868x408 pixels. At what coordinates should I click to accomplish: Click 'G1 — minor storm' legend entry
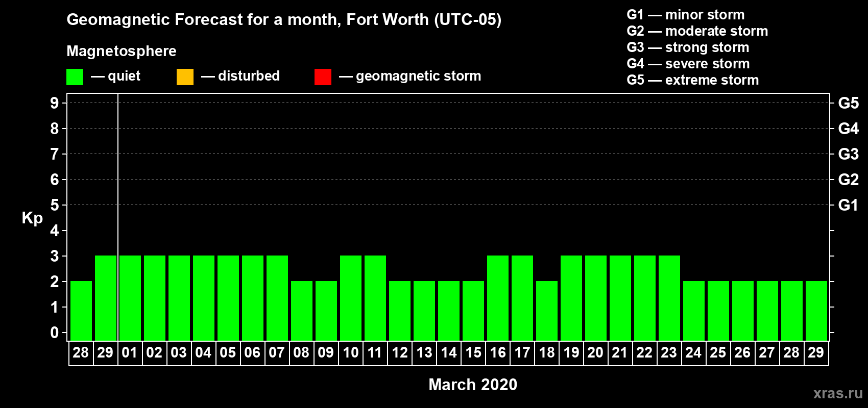click(x=686, y=15)
